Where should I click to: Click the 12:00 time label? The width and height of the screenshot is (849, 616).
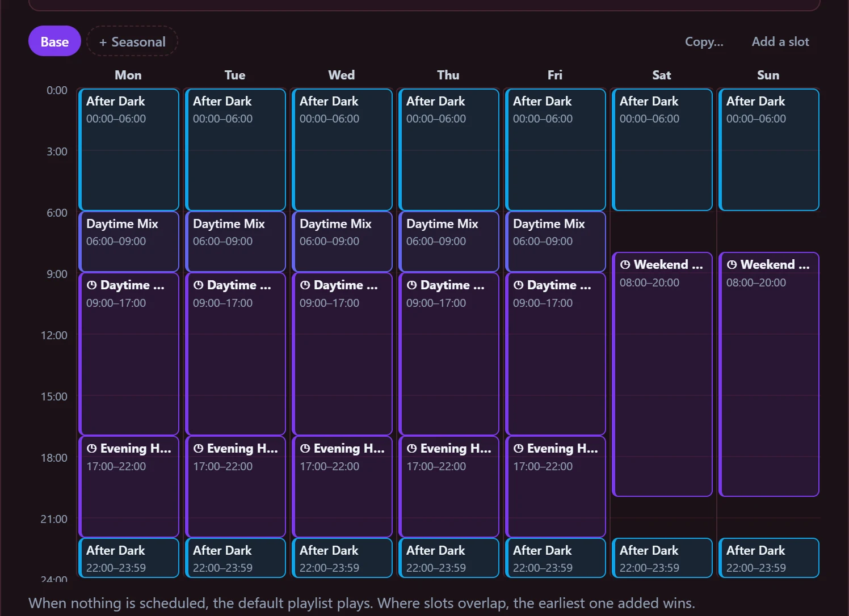[x=54, y=335]
